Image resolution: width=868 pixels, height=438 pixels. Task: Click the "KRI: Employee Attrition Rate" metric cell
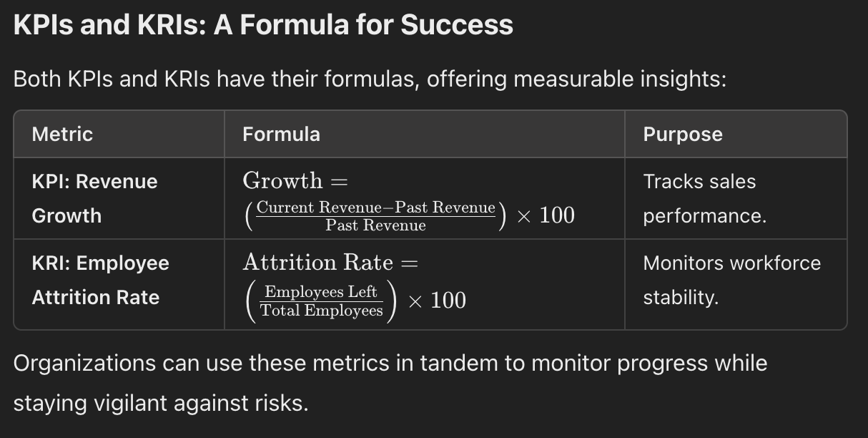click(x=100, y=280)
